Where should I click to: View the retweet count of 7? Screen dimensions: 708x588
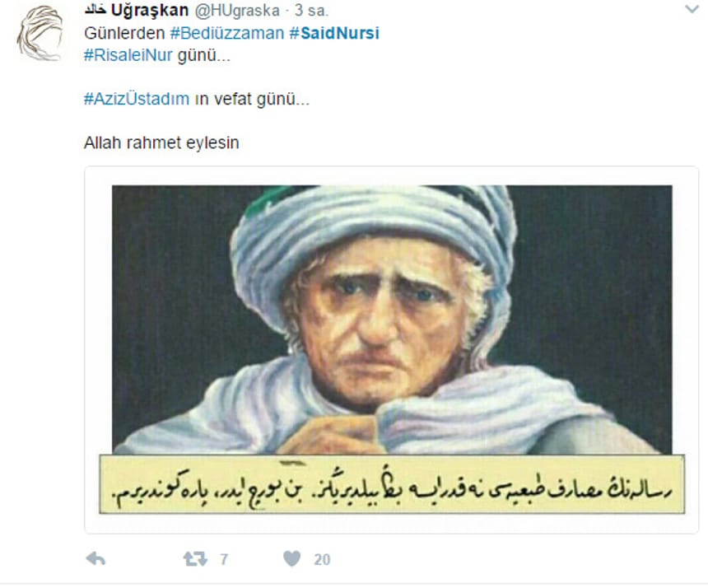(x=224, y=560)
